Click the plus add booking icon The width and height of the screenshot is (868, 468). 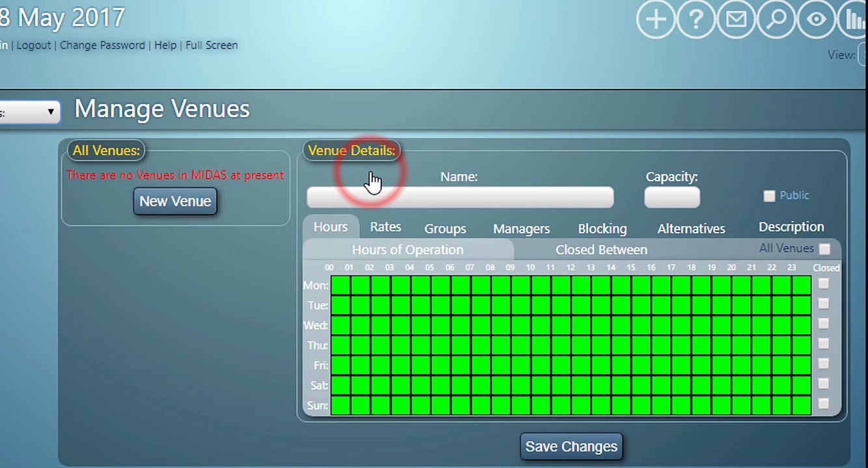(655, 20)
